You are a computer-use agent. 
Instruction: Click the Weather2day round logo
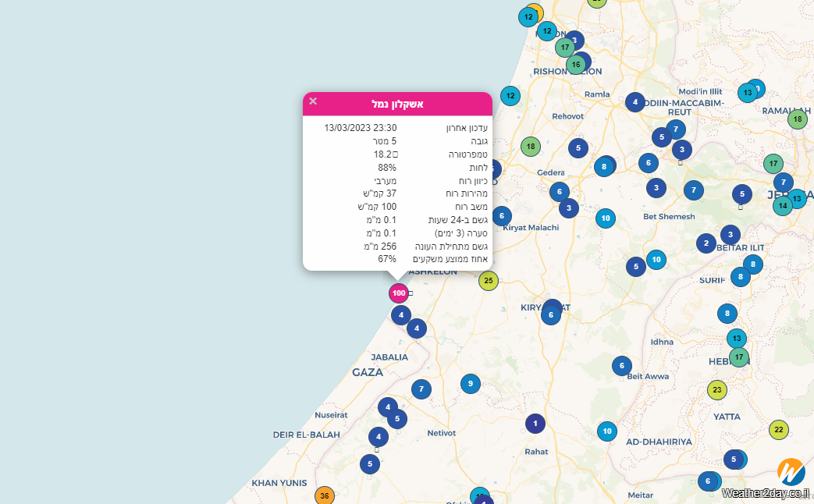pyautogui.click(x=790, y=471)
